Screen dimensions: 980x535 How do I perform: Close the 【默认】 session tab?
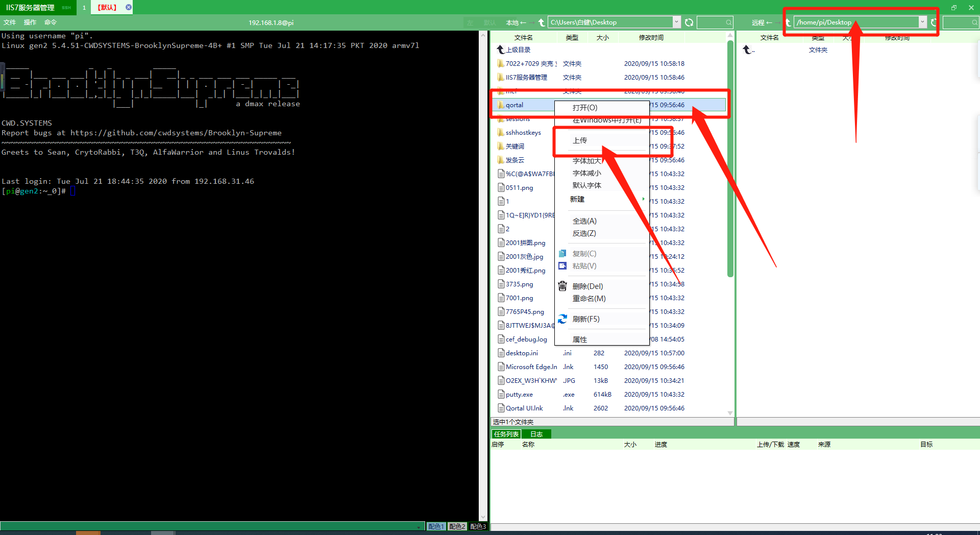point(129,7)
